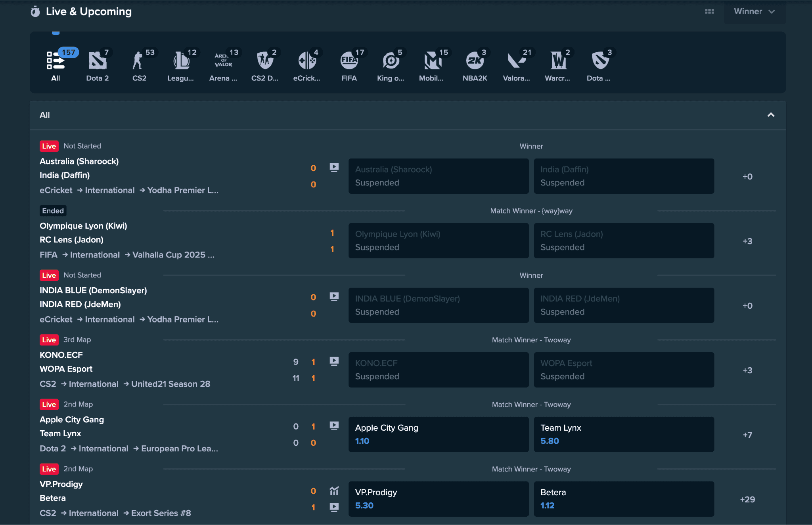This screenshot has height=525, width=812.
Task: Expand +3 markets for Olympique Lyon match
Action: pos(747,241)
